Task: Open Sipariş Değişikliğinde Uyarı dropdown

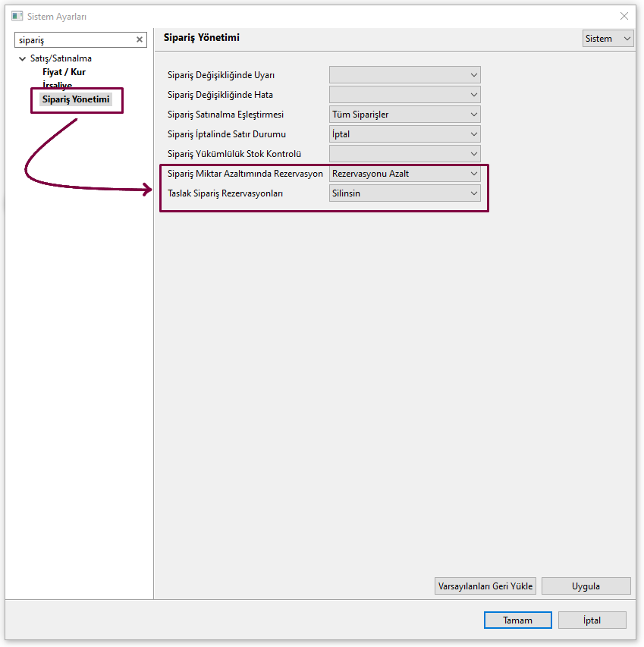Action: click(404, 74)
